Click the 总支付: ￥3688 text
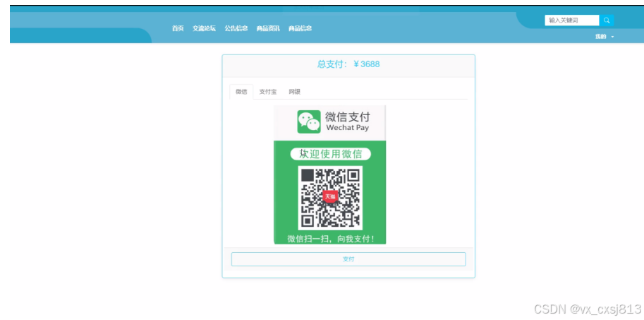 tap(348, 64)
